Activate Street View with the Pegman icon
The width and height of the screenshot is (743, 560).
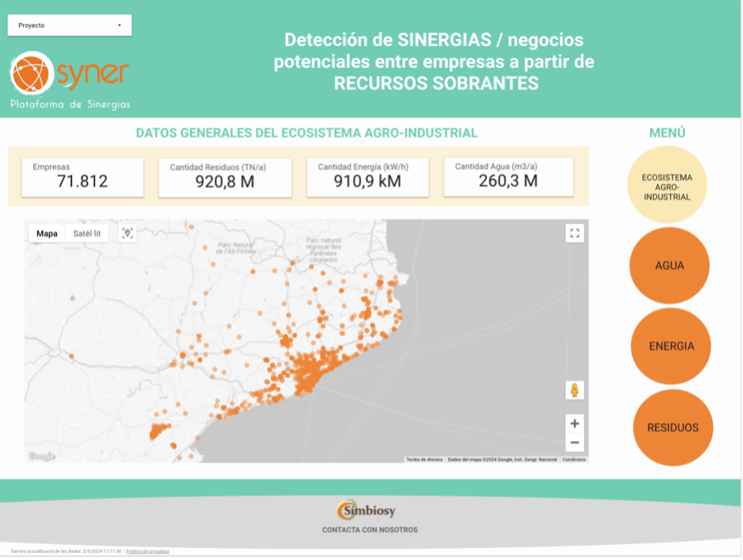point(575,390)
